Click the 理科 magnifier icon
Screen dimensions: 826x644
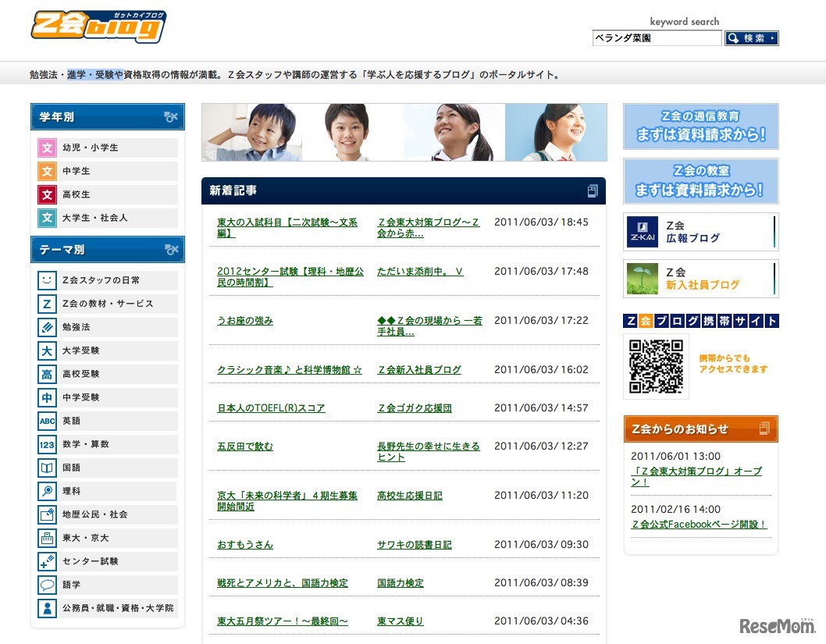47,491
